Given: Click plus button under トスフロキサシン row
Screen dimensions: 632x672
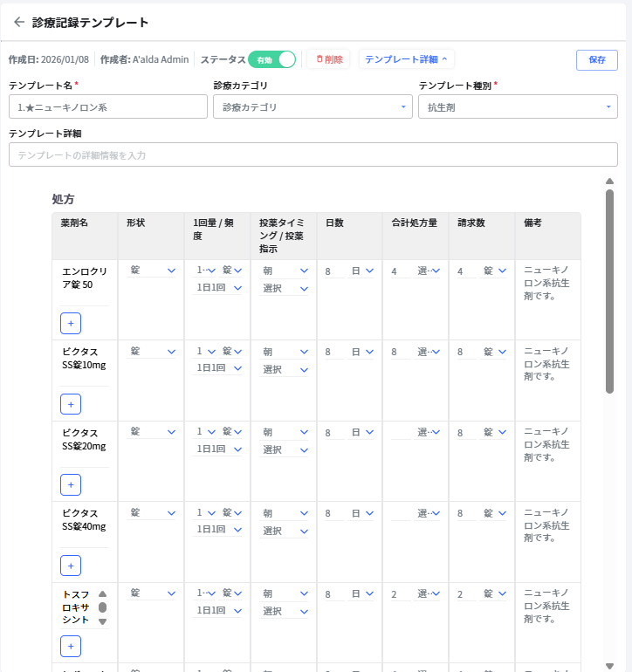Looking at the screenshot, I should coord(71,647).
